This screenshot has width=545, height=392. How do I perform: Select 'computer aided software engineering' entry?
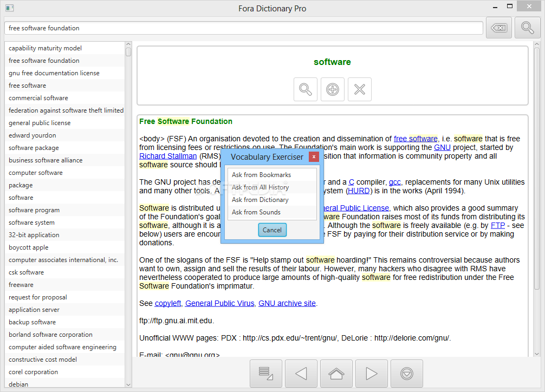65,347
